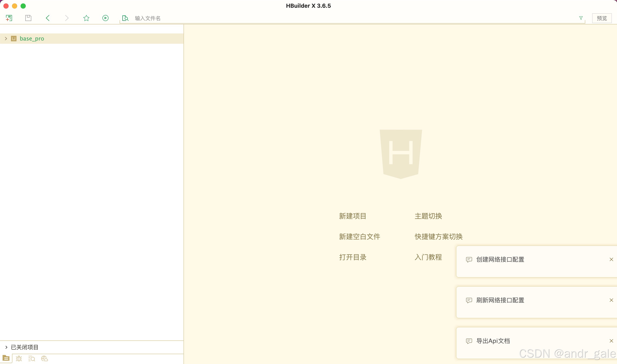This screenshot has height=364, width=617.
Task: Click the file-search icon beside 输入文件名
Action: coord(125,18)
